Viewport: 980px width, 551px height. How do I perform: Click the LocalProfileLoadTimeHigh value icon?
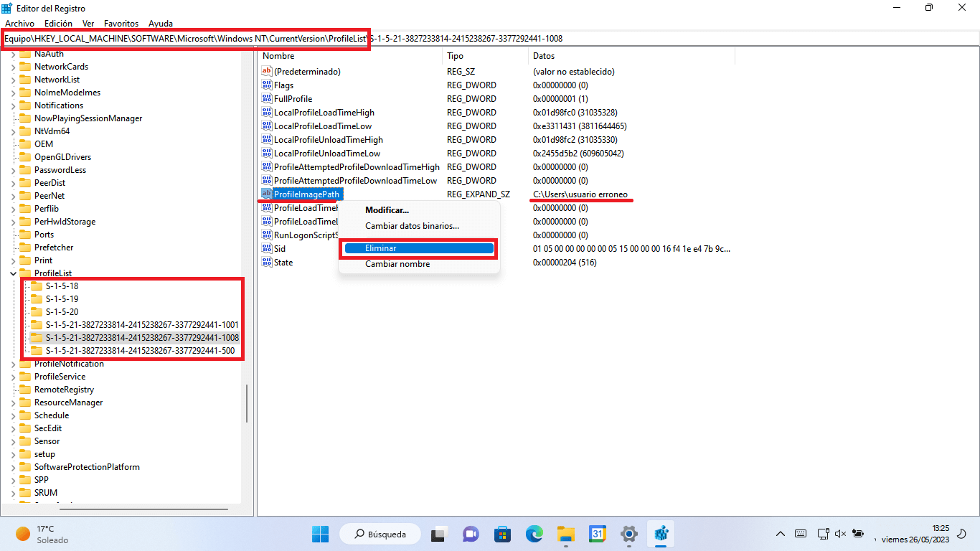pos(267,113)
